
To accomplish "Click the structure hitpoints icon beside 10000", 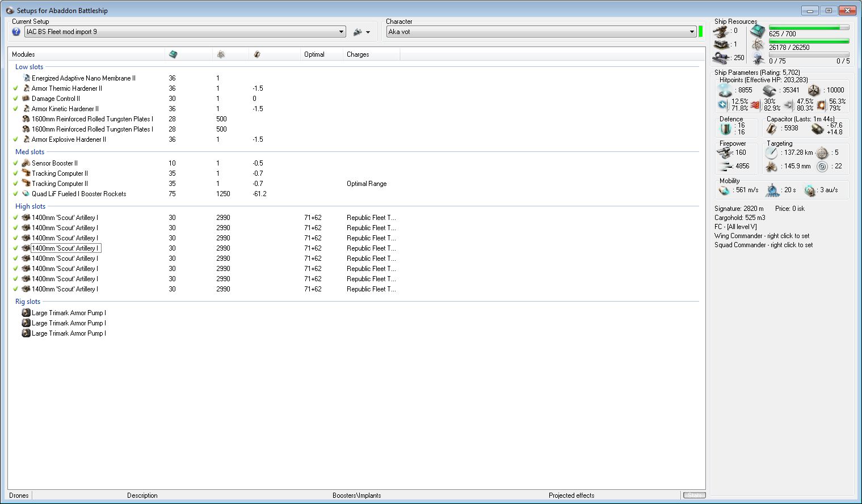I will pyautogui.click(x=814, y=90).
